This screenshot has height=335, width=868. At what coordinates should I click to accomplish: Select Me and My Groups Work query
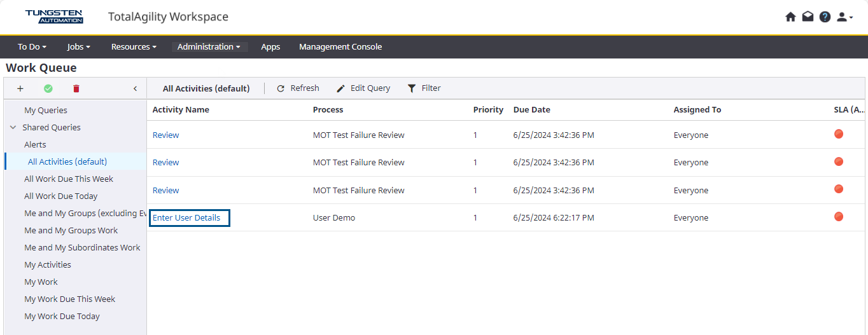click(x=71, y=230)
